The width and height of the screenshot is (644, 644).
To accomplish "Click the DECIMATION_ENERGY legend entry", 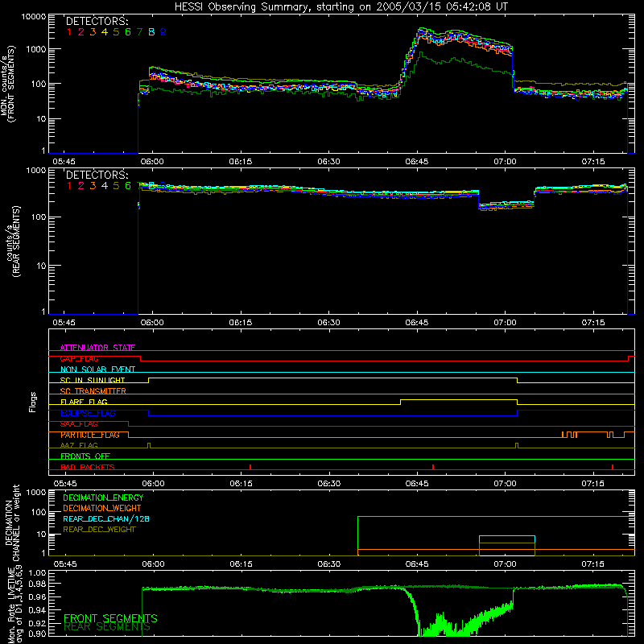I will tap(103, 497).
